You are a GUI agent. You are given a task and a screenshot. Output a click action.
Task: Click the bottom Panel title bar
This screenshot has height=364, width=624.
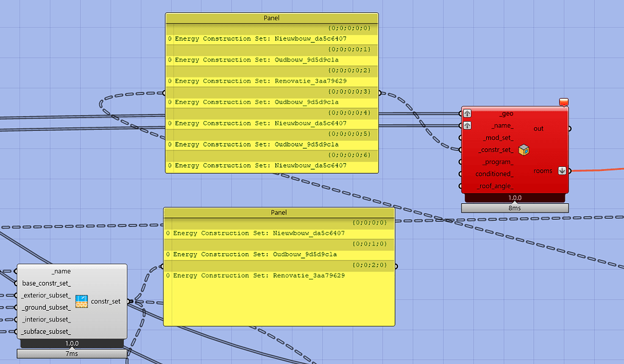tap(278, 212)
